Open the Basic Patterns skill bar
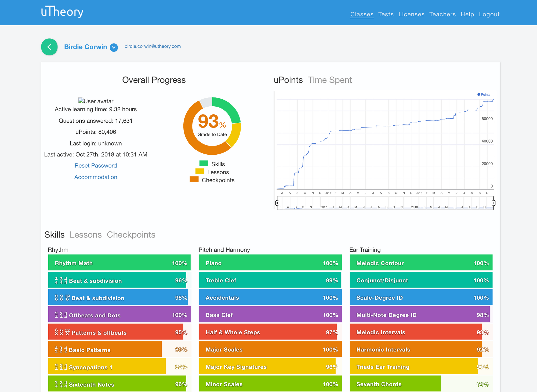Screen dimensions: 537x392 point(119,350)
